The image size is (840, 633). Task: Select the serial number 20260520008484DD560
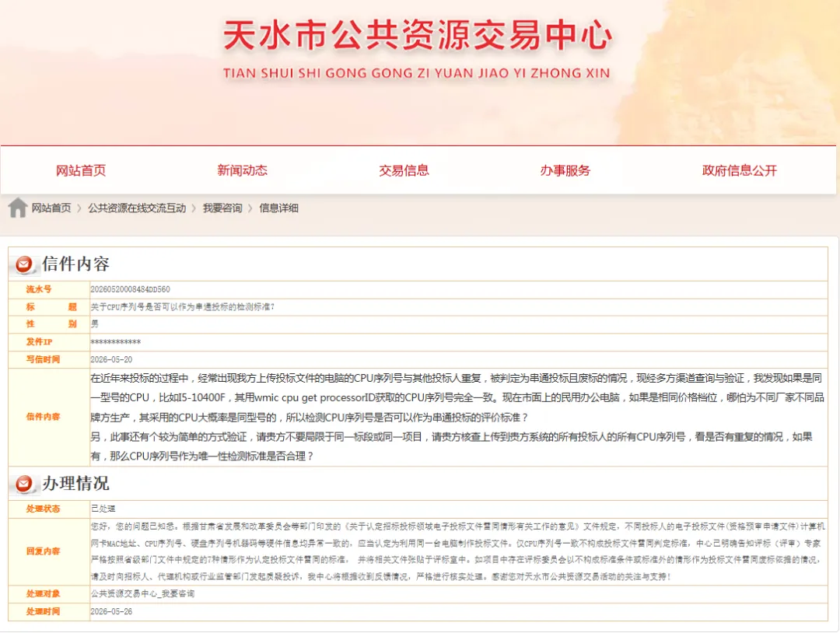pos(130,289)
